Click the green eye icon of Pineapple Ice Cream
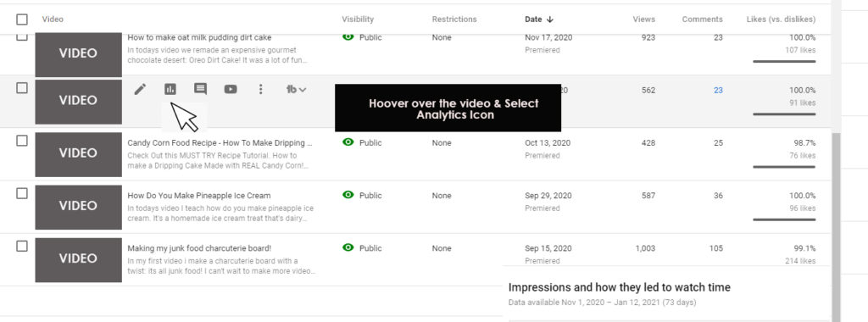The image size is (868, 322). pyautogui.click(x=348, y=195)
